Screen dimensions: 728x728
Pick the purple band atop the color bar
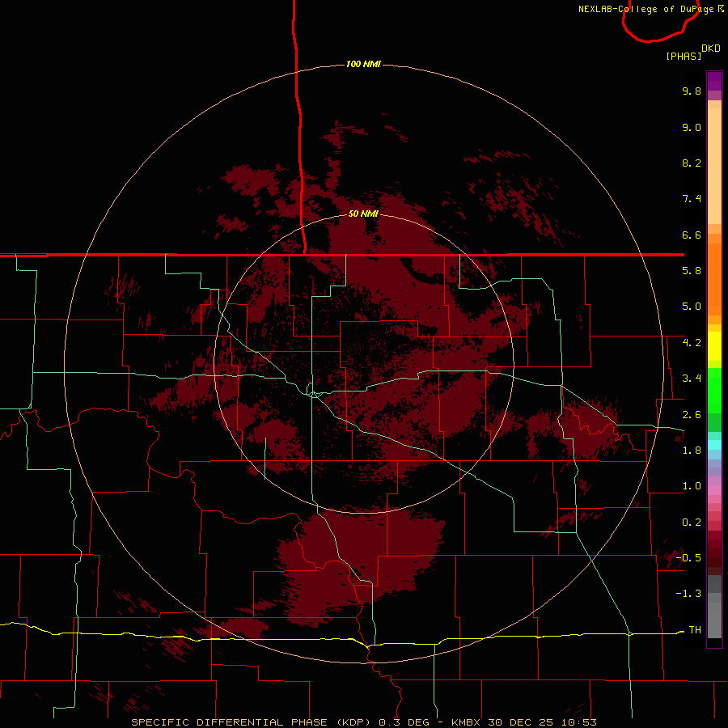coord(714,81)
